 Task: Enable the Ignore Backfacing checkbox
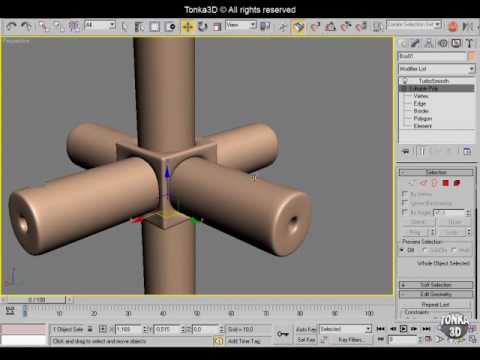point(405,203)
